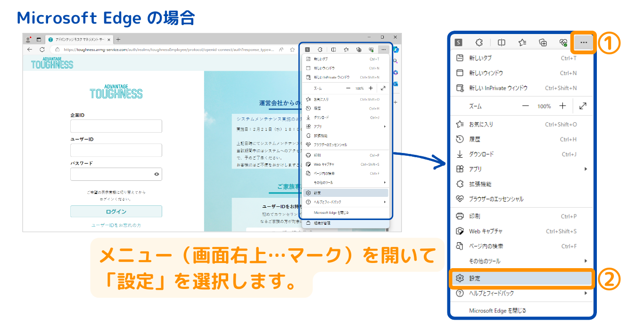The height and width of the screenshot is (330, 644).
Task: Open 履歴 in the enlarged menu
Action: click(521, 139)
